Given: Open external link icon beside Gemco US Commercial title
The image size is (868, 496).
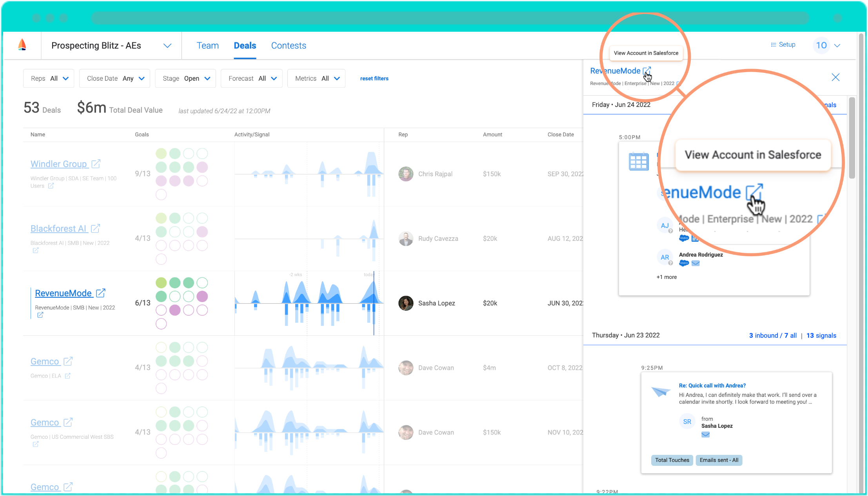Looking at the screenshot, I should coord(68,422).
